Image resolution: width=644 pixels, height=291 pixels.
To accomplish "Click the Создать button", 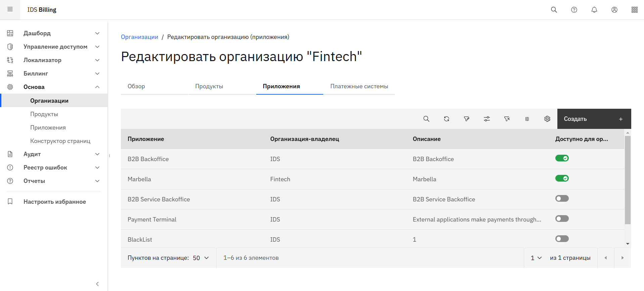I will [x=594, y=119].
